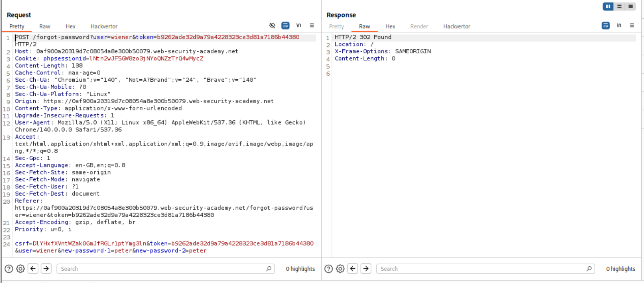
Task: Show newline characters in Request panel
Action: coord(299,26)
